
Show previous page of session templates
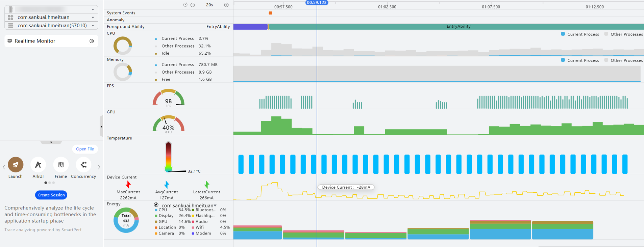(4, 167)
